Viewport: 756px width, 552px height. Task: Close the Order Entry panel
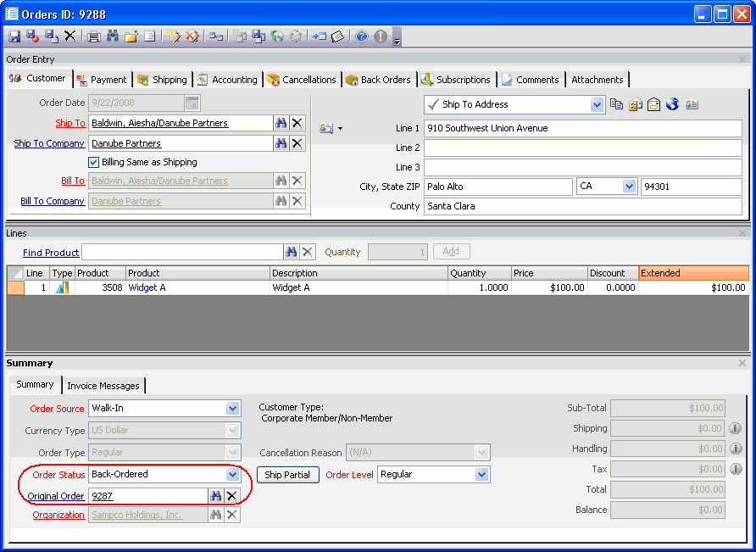(742, 59)
